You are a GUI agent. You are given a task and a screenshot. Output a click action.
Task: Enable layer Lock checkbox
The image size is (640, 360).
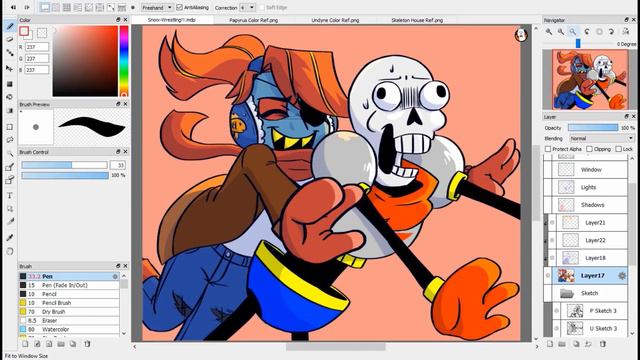coord(618,149)
